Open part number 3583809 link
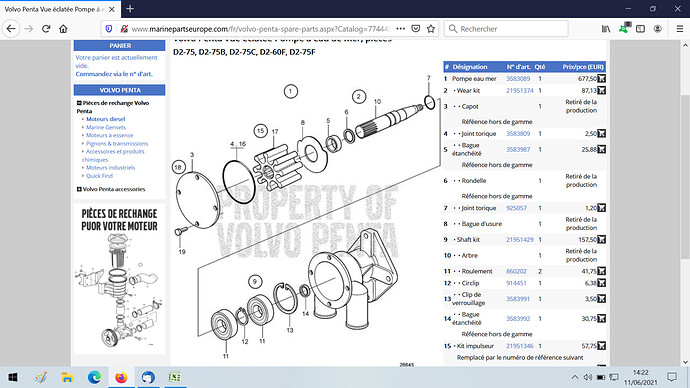This screenshot has height=388, width=690. [518, 134]
